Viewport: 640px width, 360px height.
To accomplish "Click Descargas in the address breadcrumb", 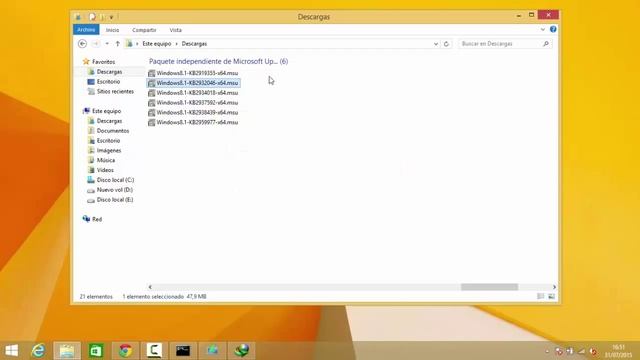I will (194, 44).
